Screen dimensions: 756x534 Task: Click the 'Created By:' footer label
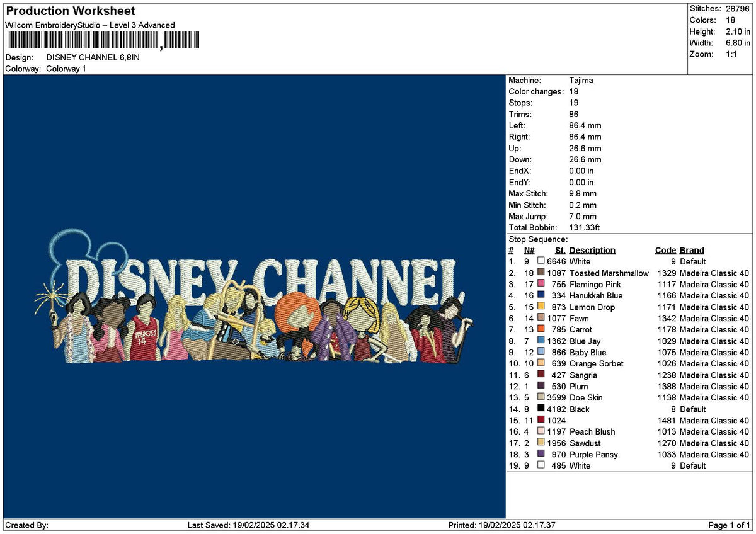26,525
